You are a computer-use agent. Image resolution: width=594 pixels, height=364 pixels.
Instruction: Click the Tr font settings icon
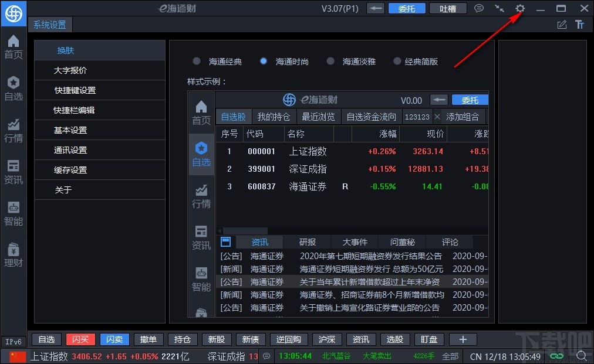580,25
